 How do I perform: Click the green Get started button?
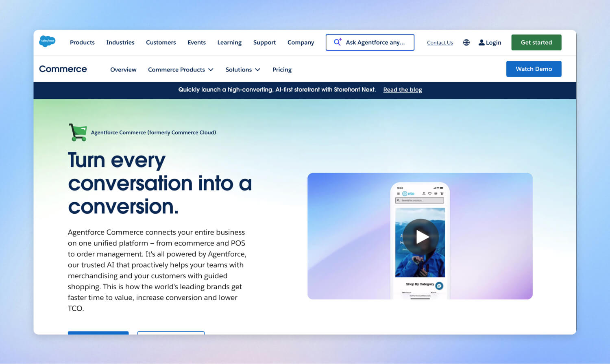tap(536, 42)
